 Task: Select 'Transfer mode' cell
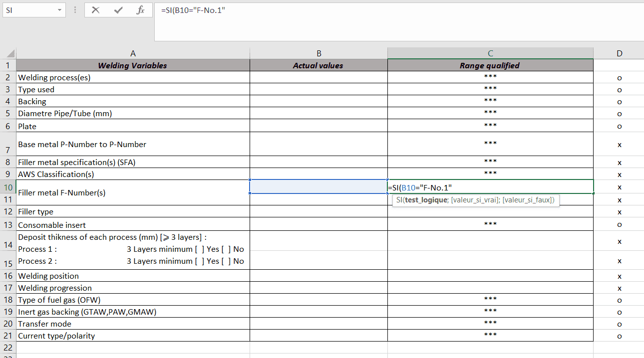coord(133,324)
